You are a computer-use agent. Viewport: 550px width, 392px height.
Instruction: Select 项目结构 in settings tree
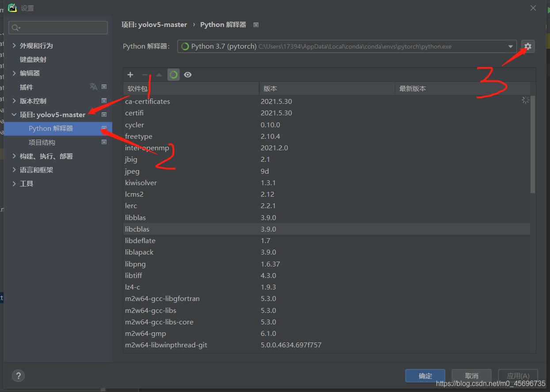click(42, 142)
